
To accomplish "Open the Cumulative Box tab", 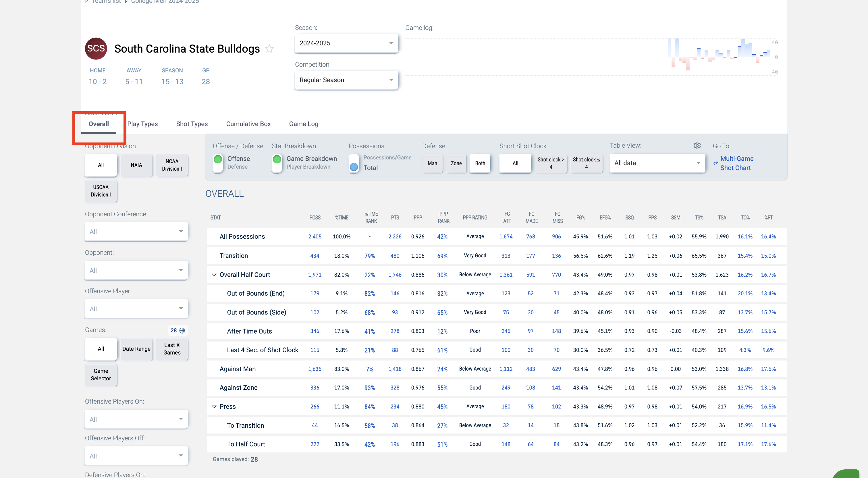I will click(x=248, y=124).
